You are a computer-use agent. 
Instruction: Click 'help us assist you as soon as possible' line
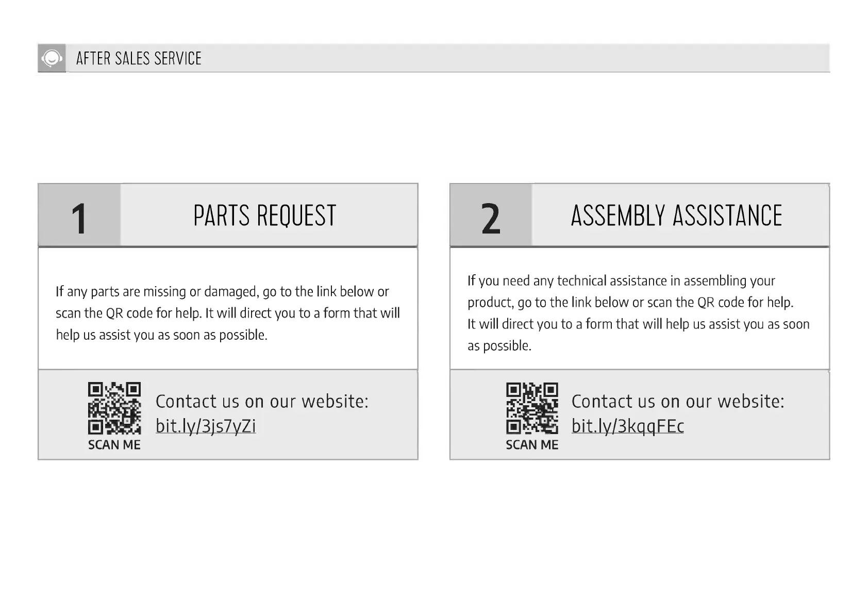point(161,335)
